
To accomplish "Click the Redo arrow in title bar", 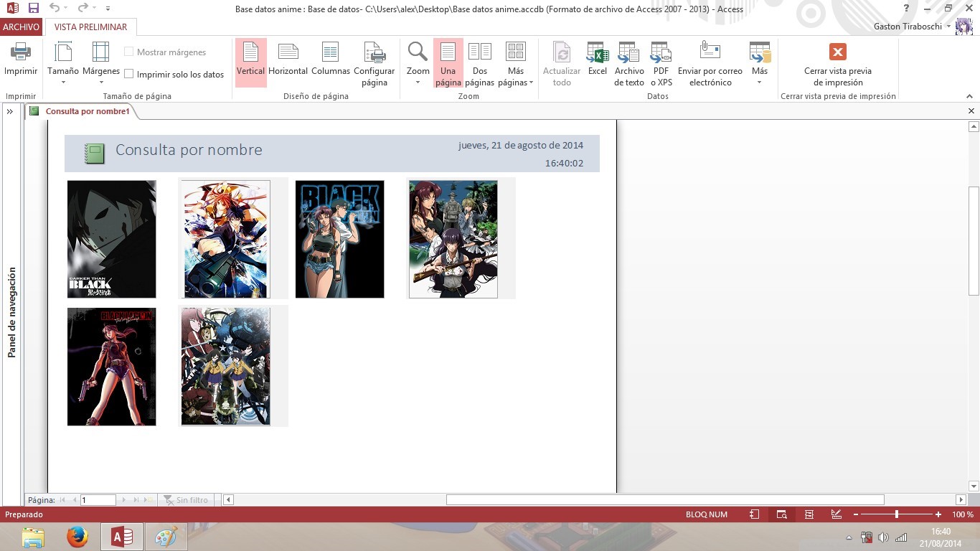I will point(83,9).
